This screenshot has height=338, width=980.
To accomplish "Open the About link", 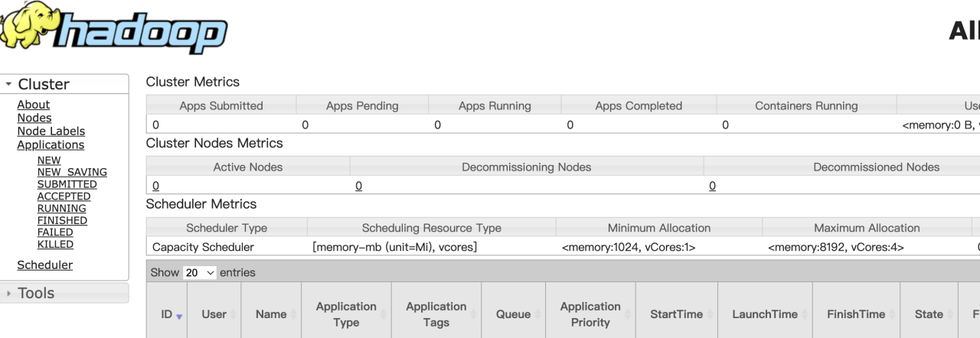I will 34,105.
